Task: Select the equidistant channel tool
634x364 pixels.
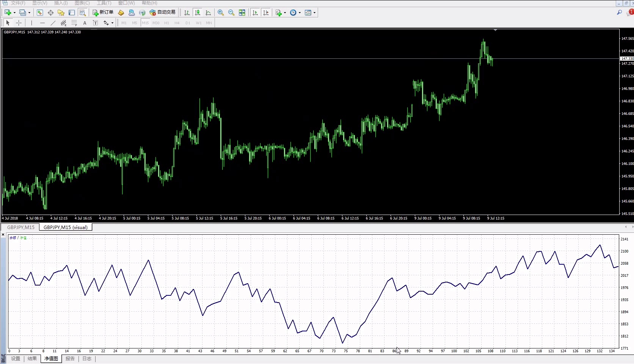Action: (x=63, y=23)
